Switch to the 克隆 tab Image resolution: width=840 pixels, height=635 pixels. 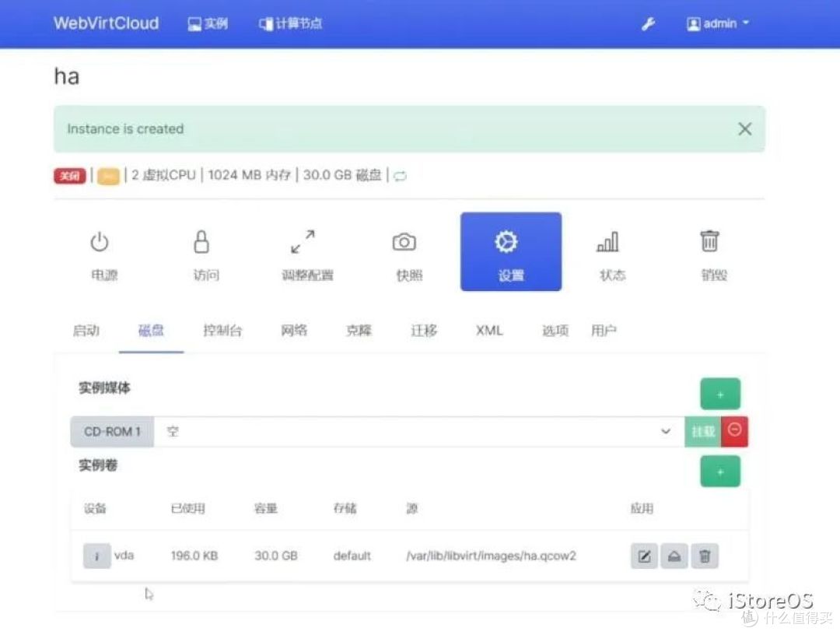tap(359, 331)
